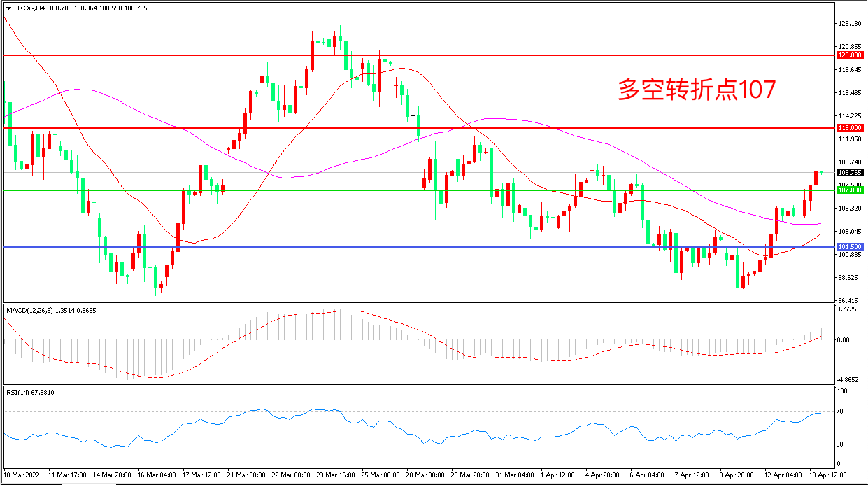This screenshot has height=485, width=868.
Task: Click the 3.7725 value on the MACD scale
Action: [x=848, y=309]
